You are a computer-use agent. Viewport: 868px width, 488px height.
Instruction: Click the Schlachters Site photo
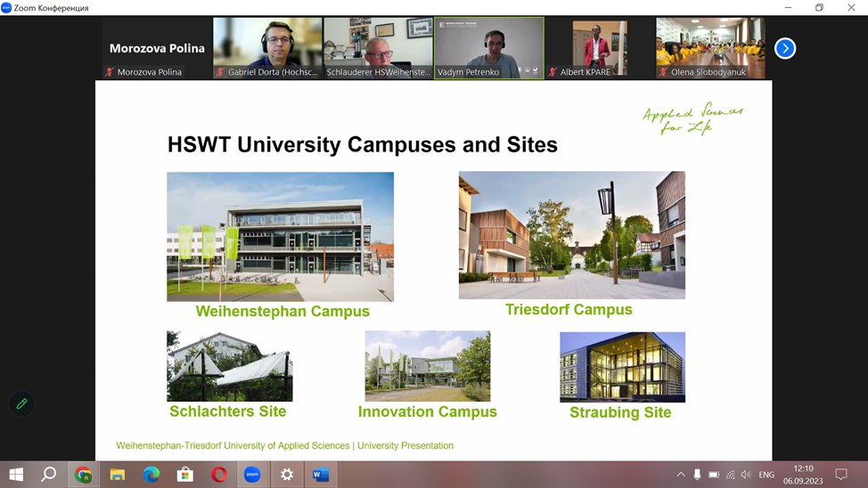tap(230, 366)
